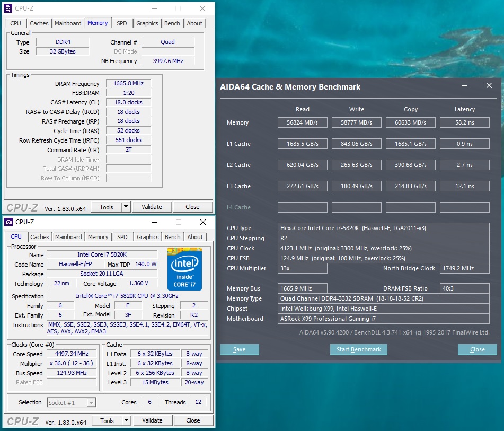This screenshot has width=504, height=431.
Task: Close the AIDA64 Cache & Memory Benchmark window
Action: (489, 86)
